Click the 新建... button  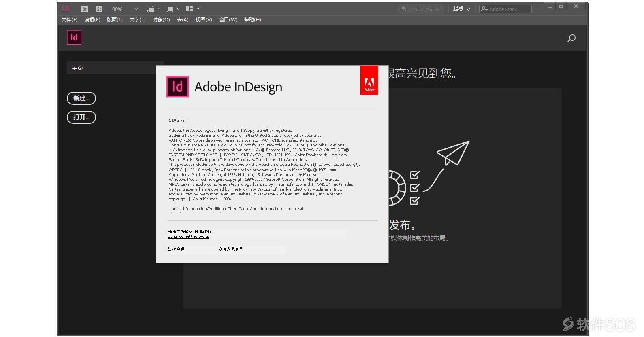tap(81, 98)
